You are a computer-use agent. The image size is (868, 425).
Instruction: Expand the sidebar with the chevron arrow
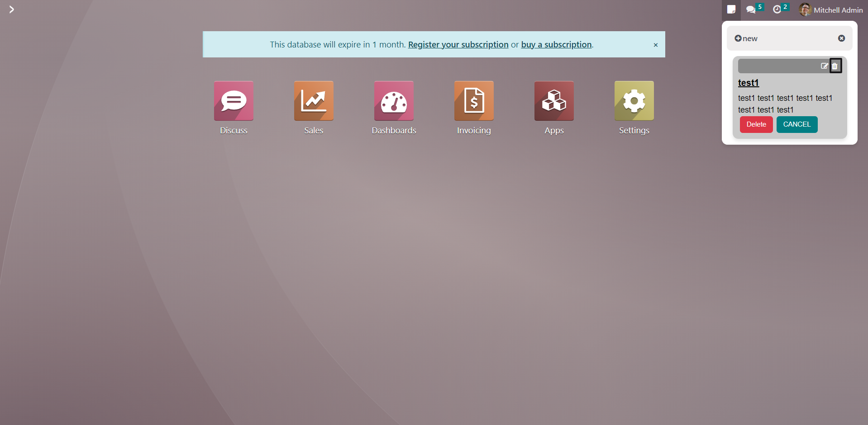coord(11,9)
